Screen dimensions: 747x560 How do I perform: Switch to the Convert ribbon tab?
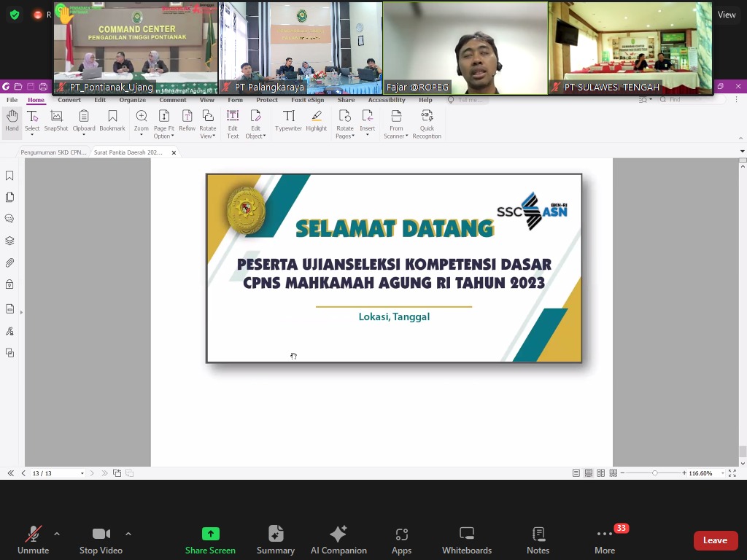[x=69, y=100]
